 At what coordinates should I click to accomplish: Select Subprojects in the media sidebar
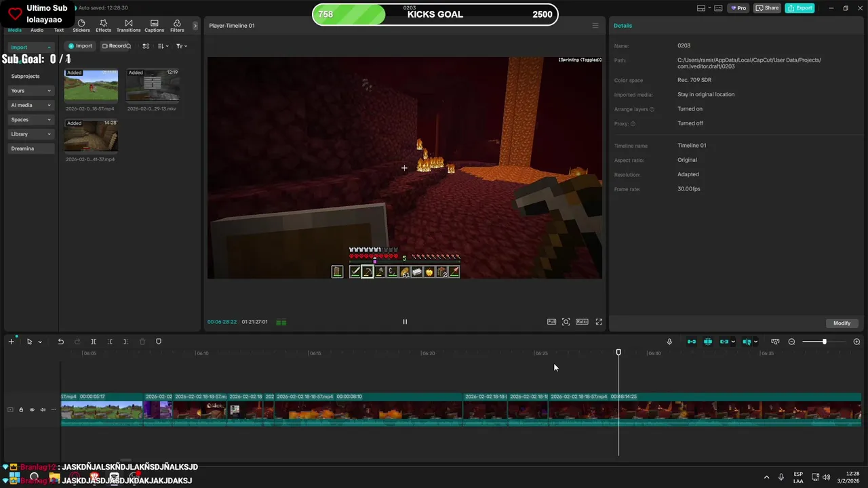tap(26, 76)
